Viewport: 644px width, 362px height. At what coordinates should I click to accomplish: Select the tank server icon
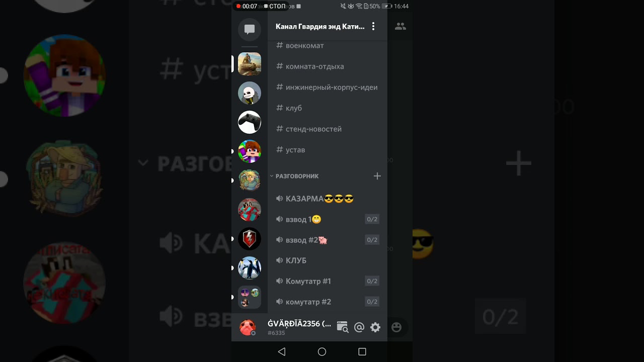tap(250, 64)
